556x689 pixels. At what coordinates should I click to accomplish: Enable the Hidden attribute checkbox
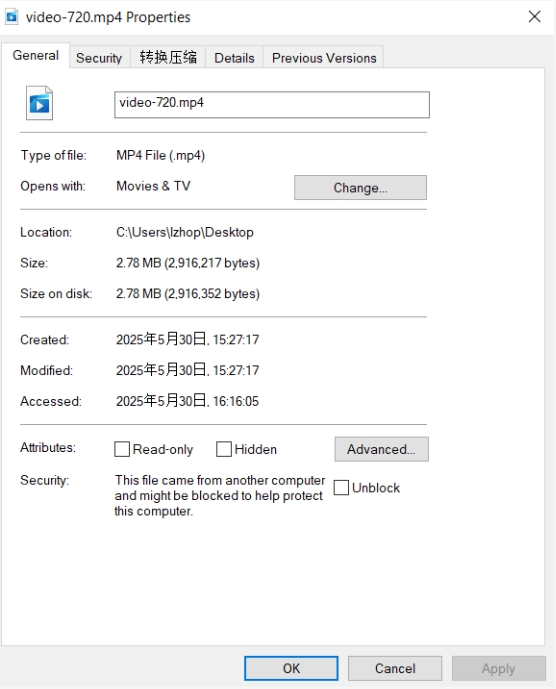pyautogui.click(x=224, y=449)
